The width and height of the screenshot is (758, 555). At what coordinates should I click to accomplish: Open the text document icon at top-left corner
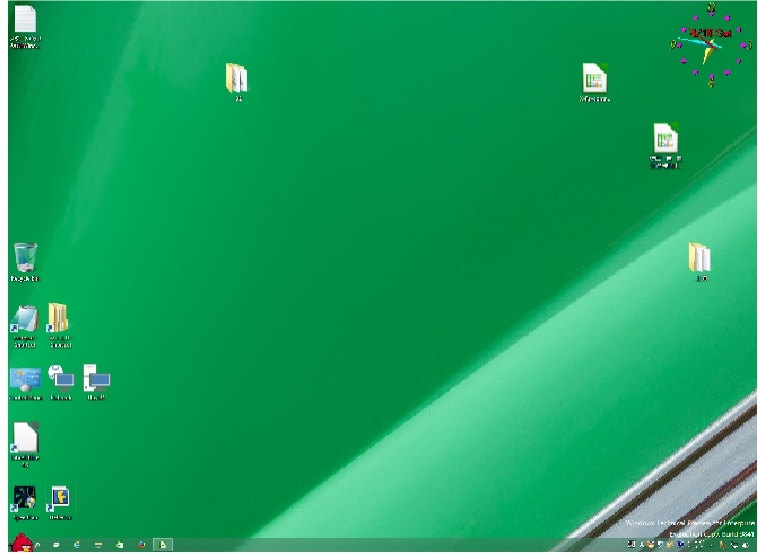coord(25,27)
